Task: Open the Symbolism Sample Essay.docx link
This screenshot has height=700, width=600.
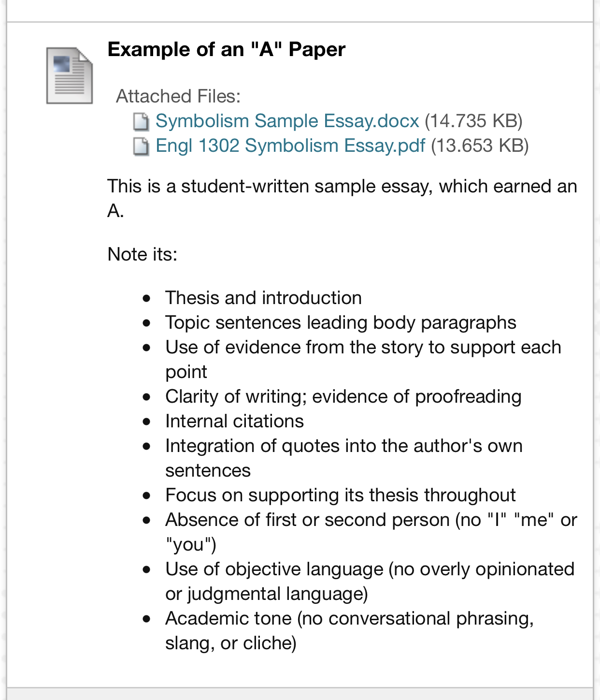Action: pos(287,121)
